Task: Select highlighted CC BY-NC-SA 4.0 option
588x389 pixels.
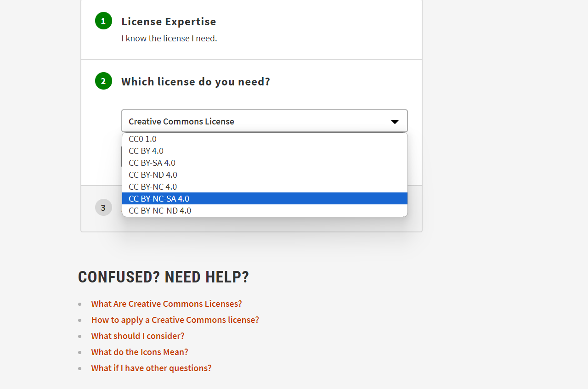Action: [159, 198]
